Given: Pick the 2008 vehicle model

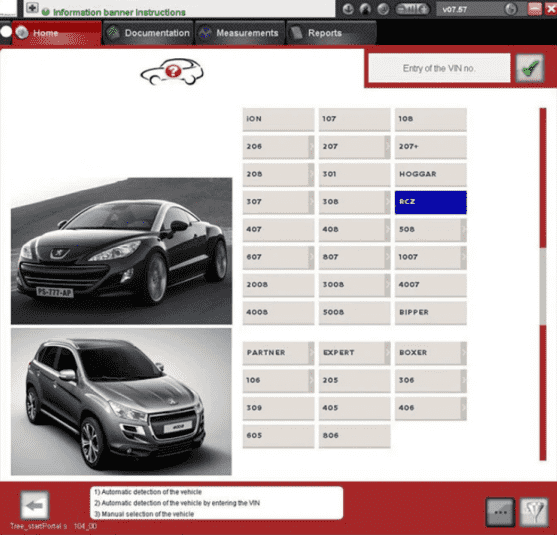Looking at the screenshot, I should pos(278,285).
